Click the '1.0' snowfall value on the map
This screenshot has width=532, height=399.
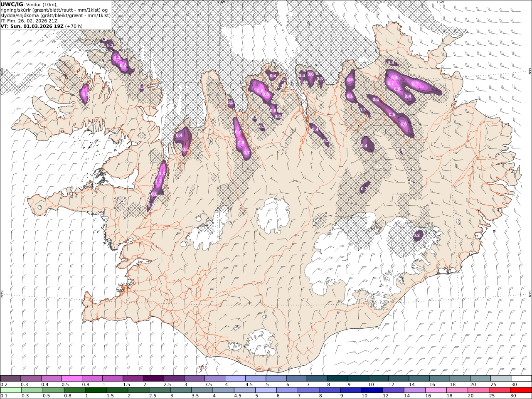[163, 173]
